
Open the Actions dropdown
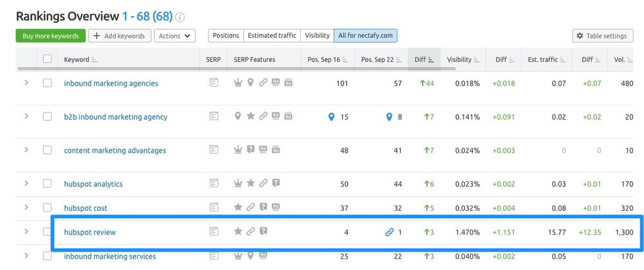pos(175,35)
